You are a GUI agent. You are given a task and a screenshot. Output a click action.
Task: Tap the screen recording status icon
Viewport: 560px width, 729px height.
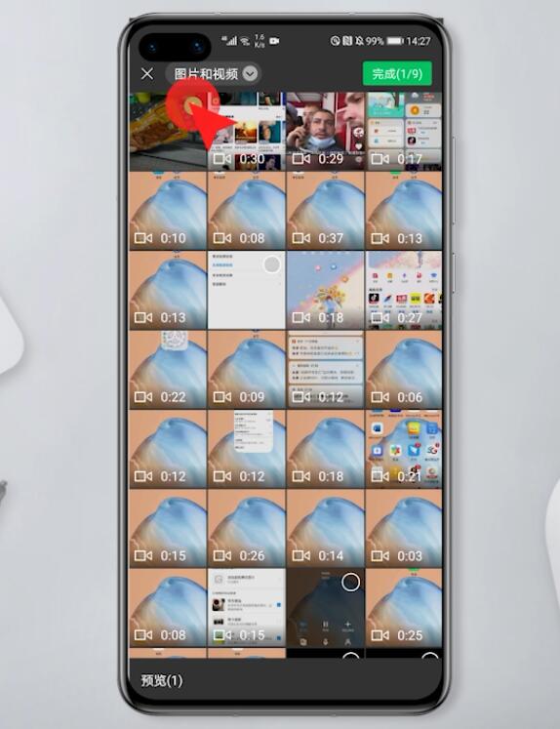274,41
